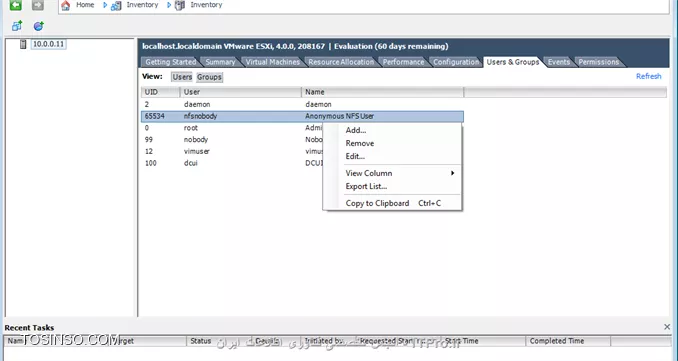Select host 10.0.0.11 in tree

pyautogui.click(x=48, y=44)
